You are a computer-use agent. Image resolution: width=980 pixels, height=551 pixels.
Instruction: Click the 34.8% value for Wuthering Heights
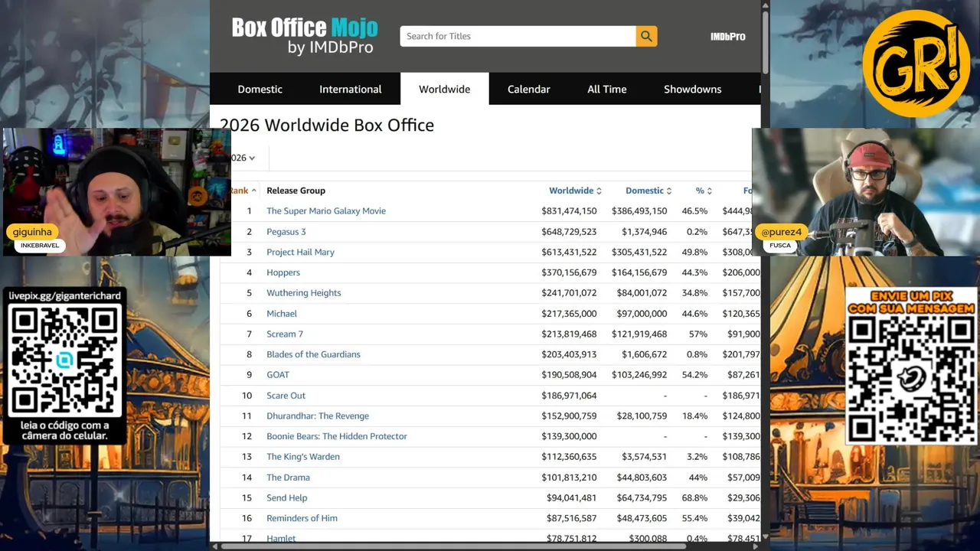click(x=694, y=293)
